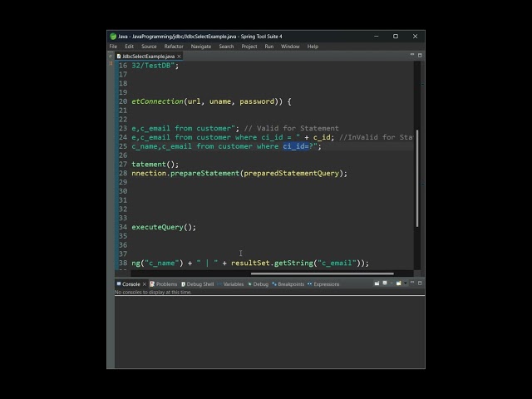Minimize the editor area pane
The image size is (532, 399).
point(412,55)
